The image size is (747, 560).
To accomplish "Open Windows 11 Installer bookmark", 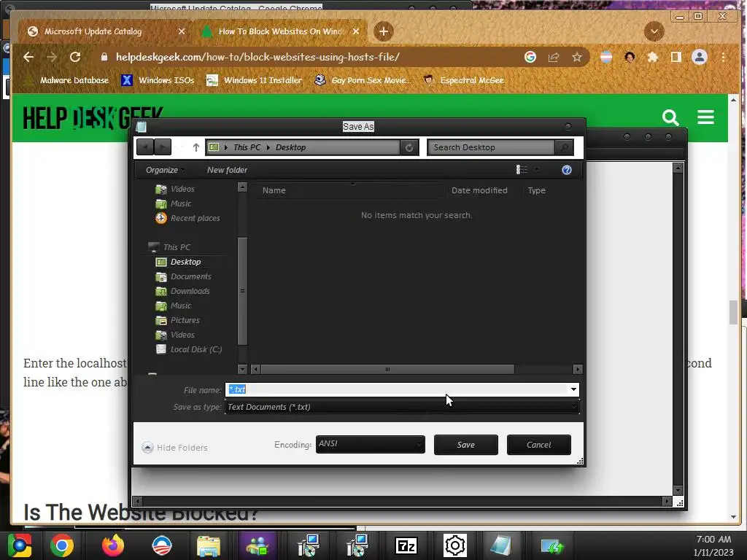I will (x=255, y=80).
